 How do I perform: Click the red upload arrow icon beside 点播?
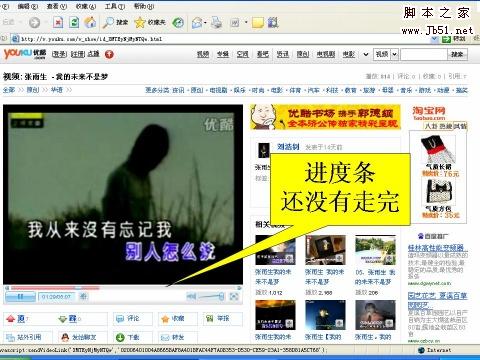109,54
